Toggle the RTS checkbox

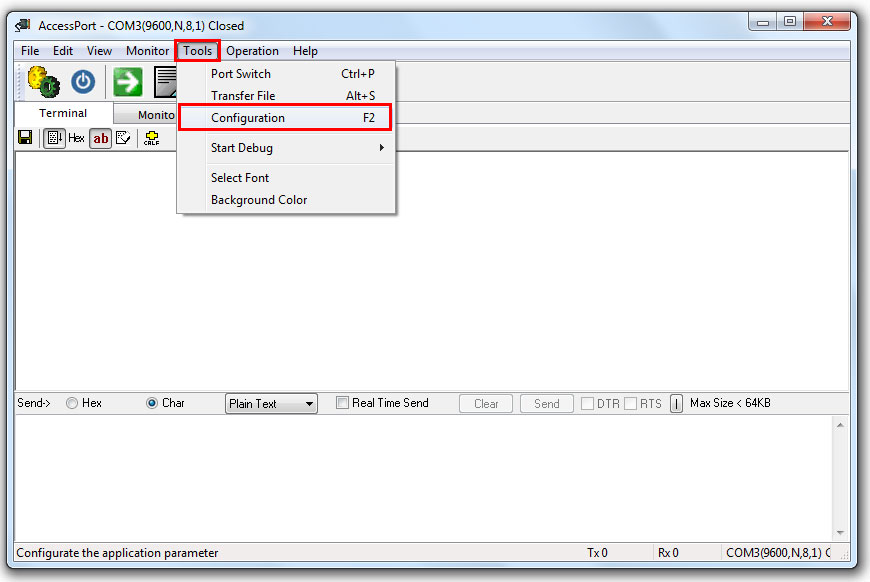point(630,403)
